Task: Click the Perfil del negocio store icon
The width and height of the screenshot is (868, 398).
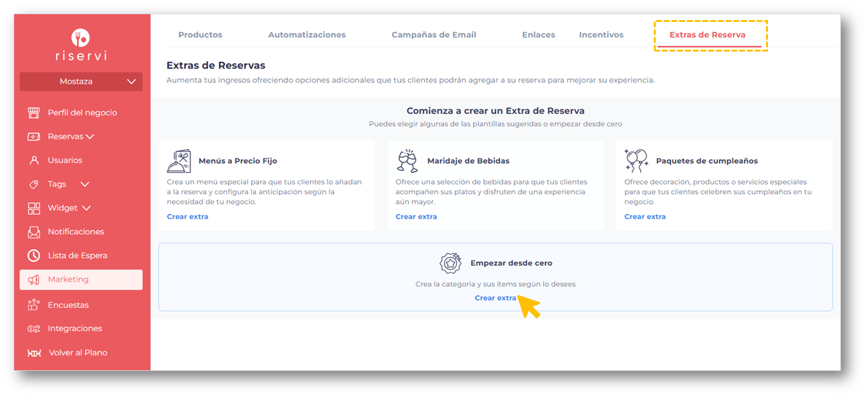Action: point(34,113)
